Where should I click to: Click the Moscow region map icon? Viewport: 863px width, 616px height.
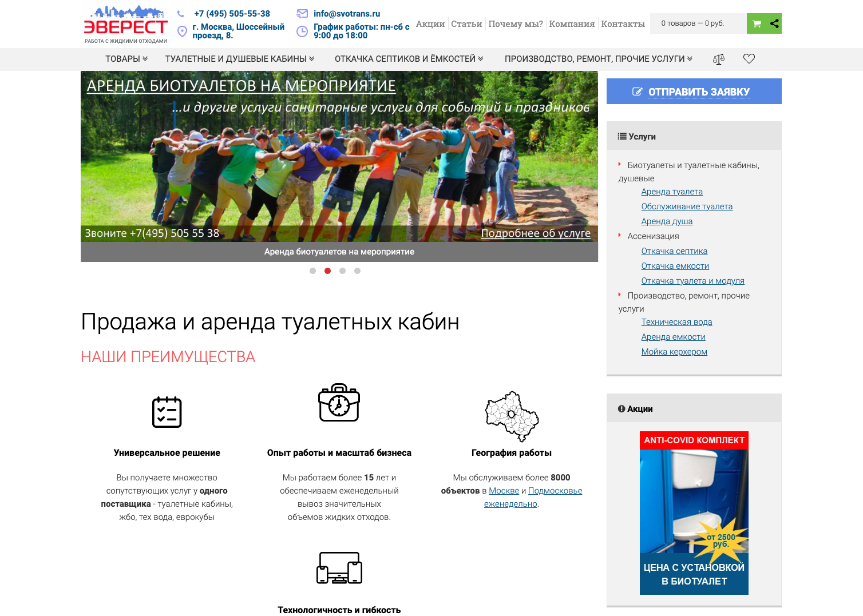click(512, 416)
